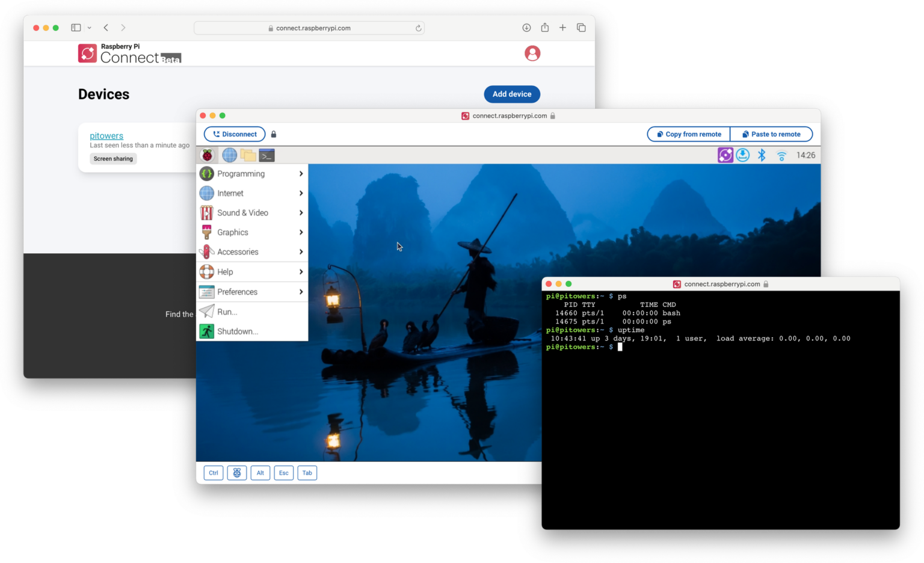Expand the Accessories submenu
This screenshot has width=924, height=563.
238,251
